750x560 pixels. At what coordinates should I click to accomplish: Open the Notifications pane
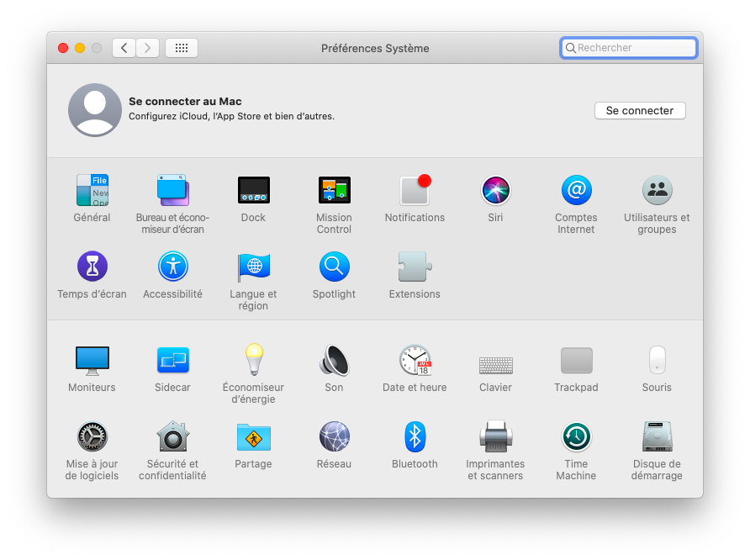click(415, 190)
